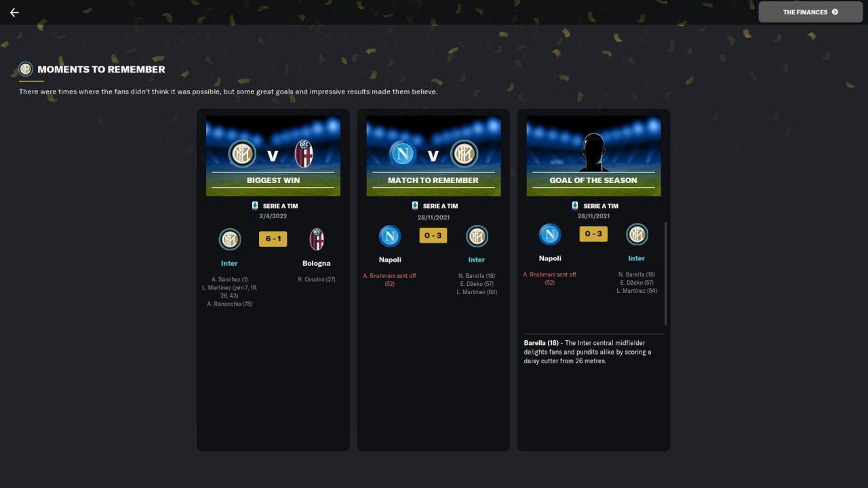Click Inter crest in the Match to Remember scoreline

pos(477,236)
